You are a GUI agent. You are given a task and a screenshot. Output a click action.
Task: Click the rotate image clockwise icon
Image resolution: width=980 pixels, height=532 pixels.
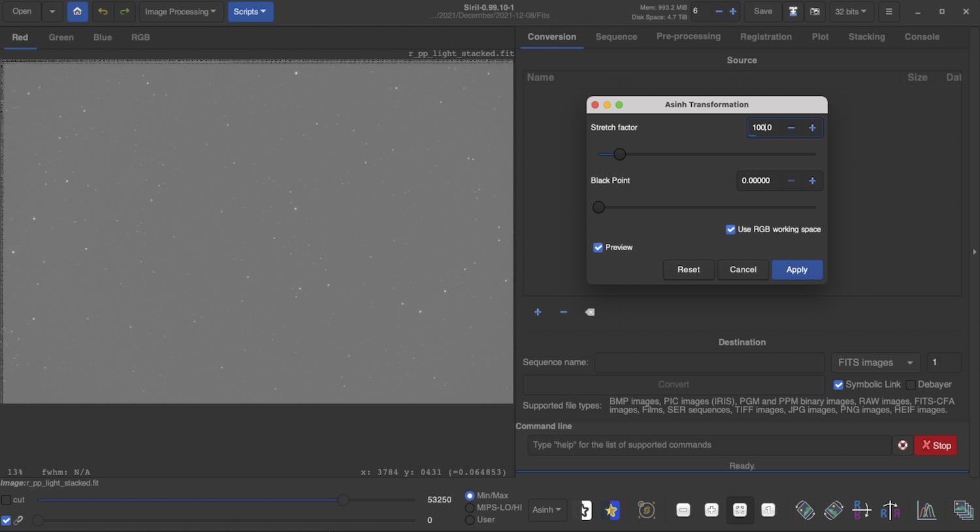point(833,510)
